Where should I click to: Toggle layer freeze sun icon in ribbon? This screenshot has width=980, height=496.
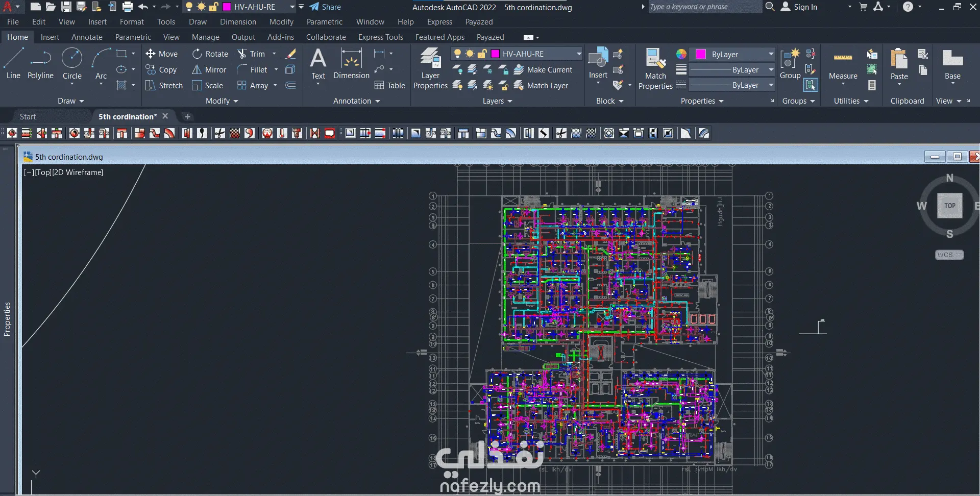click(470, 54)
